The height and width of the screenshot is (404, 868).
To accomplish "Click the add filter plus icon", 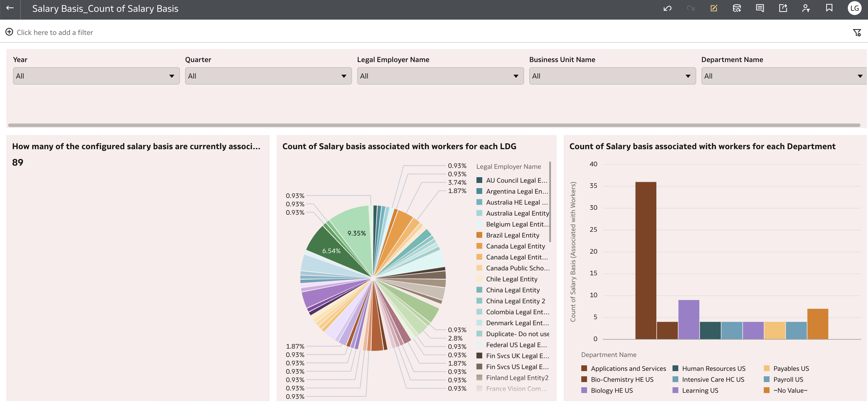I will click(x=9, y=32).
